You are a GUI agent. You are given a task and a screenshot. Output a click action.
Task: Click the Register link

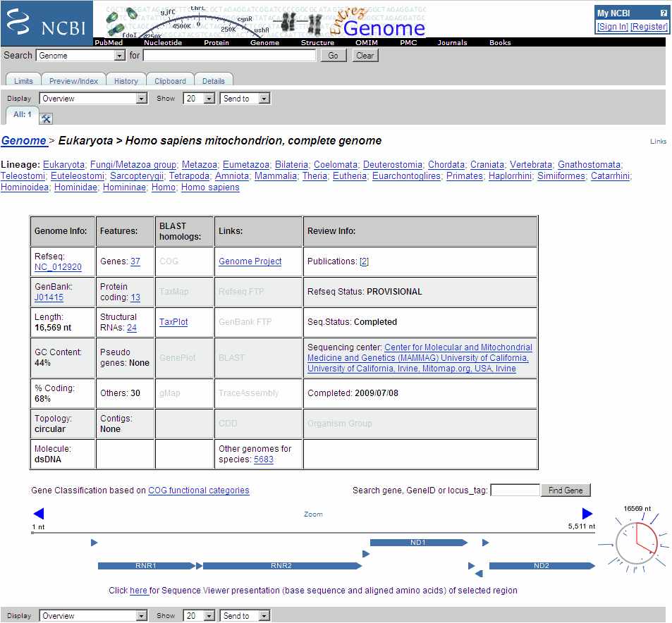(x=649, y=27)
